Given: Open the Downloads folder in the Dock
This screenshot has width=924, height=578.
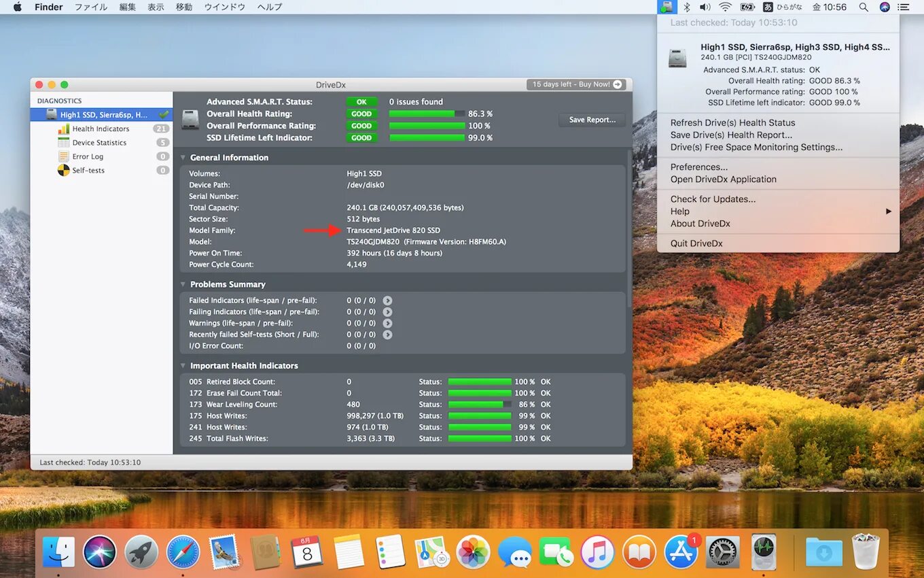Looking at the screenshot, I should coord(824,551).
